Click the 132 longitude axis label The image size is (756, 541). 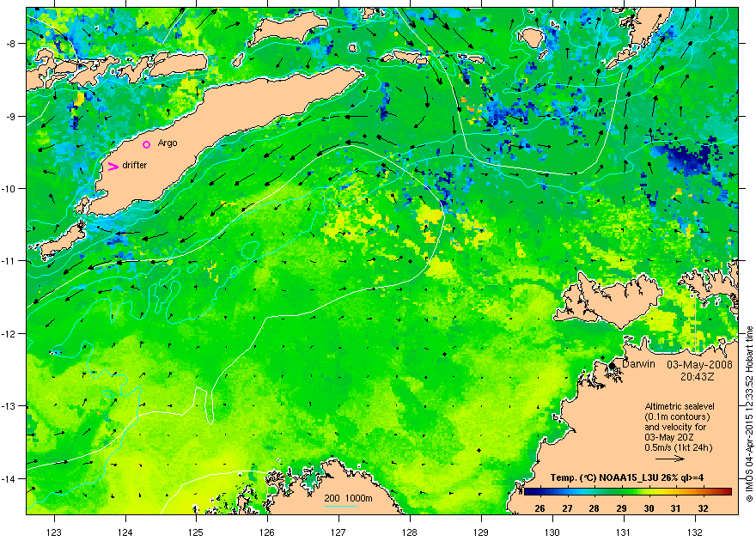[695, 532]
